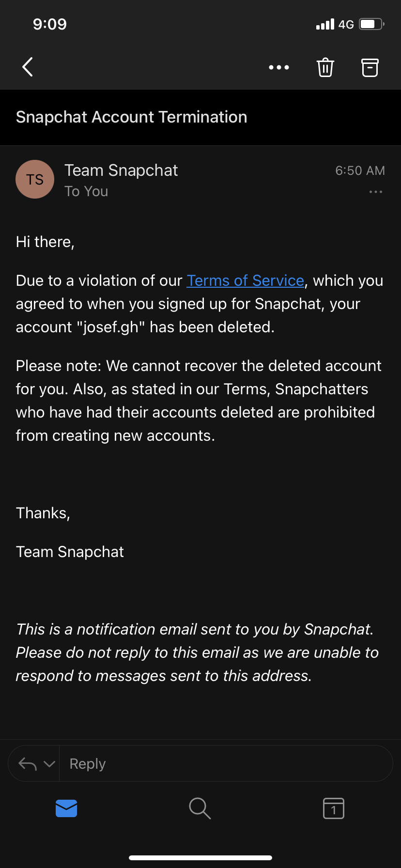Image resolution: width=401 pixels, height=868 pixels.
Task: Expand reply options chevron
Action: (x=49, y=764)
